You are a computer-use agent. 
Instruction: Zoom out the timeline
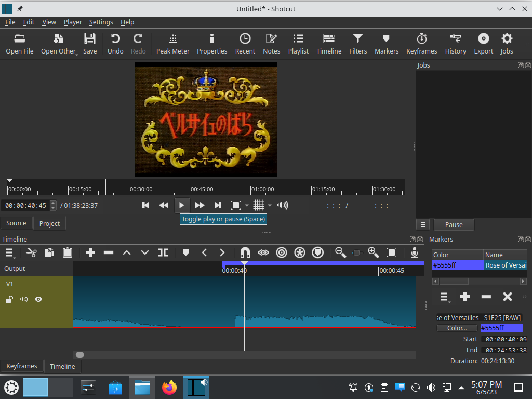[341, 253]
